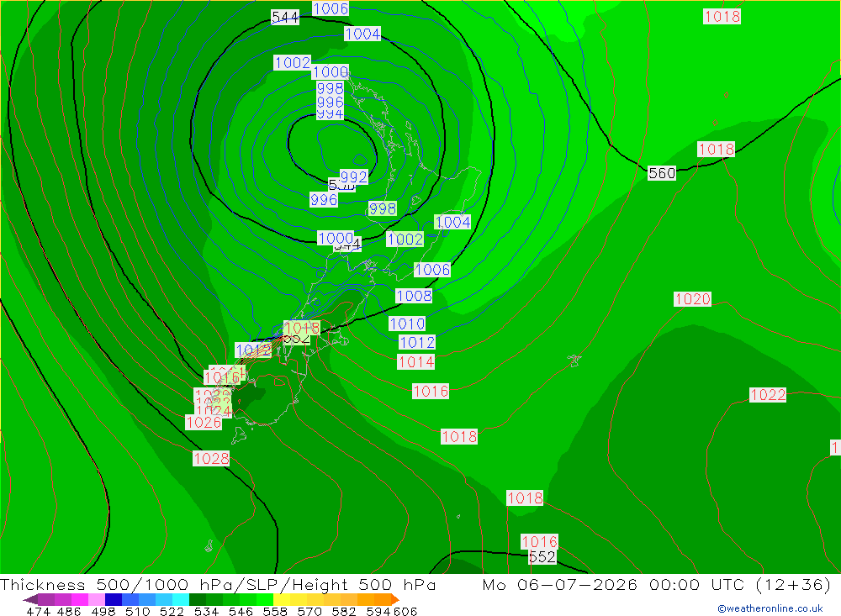Viewport: 841px width, 616px height.
Task: Click the cyan legend swatch beside dark green
Action: coord(181,599)
